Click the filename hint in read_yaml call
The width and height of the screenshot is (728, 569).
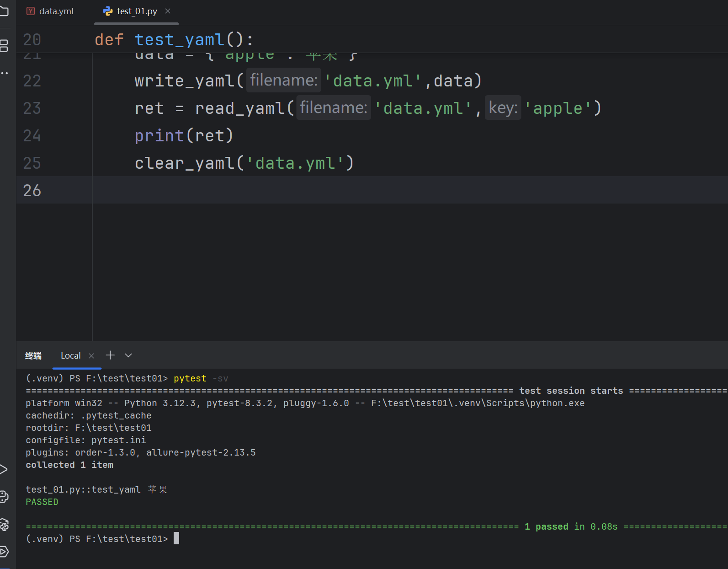[x=334, y=108]
